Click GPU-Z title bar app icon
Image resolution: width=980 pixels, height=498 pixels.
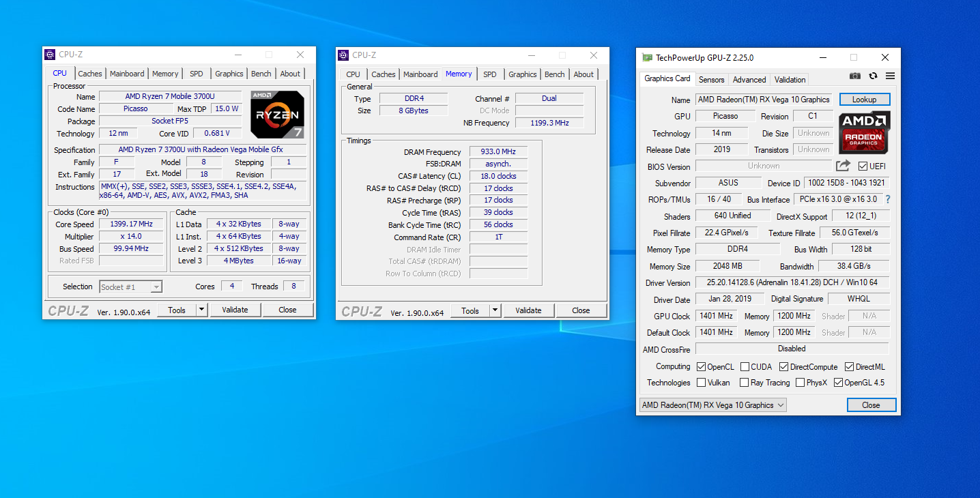coord(647,57)
